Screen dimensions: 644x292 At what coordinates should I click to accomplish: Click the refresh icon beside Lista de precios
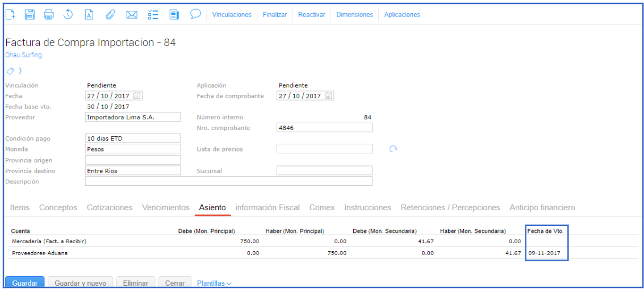click(394, 149)
